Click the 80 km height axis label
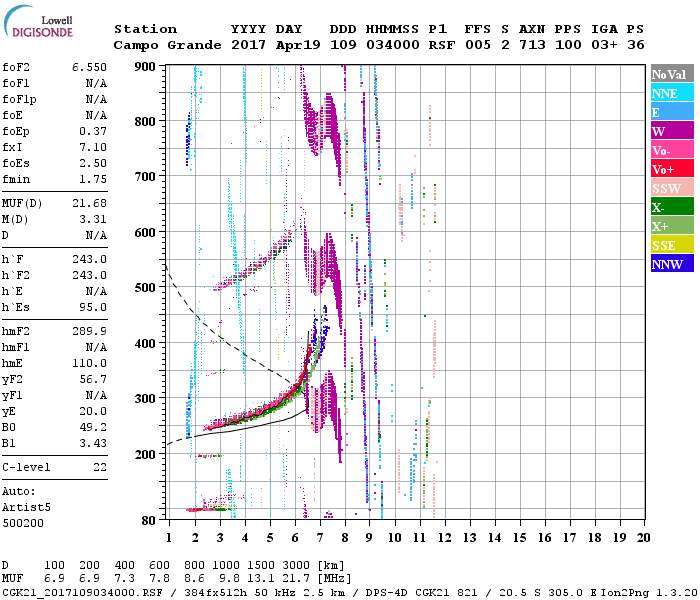This screenshot has height=600, width=700. [x=148, y=521]
